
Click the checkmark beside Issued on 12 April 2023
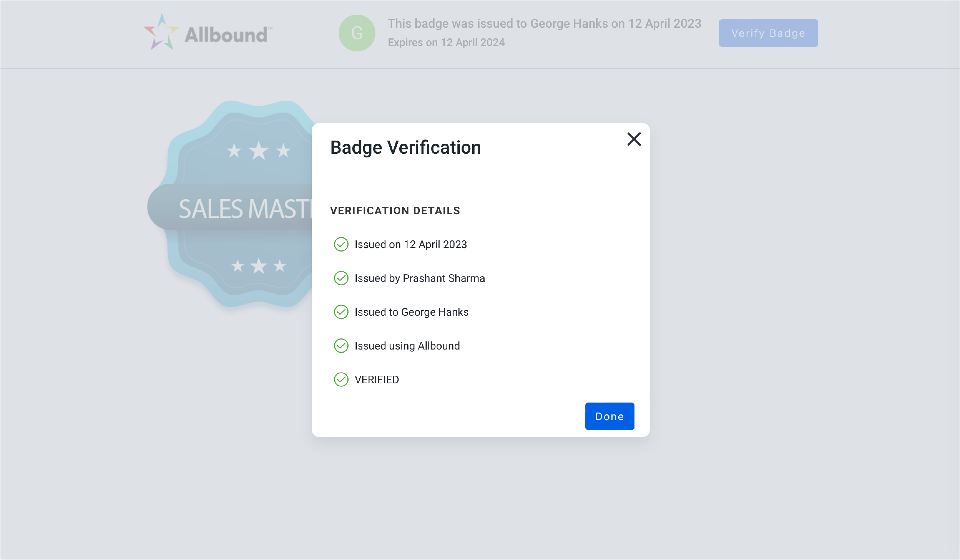click(x=341, y=244)
